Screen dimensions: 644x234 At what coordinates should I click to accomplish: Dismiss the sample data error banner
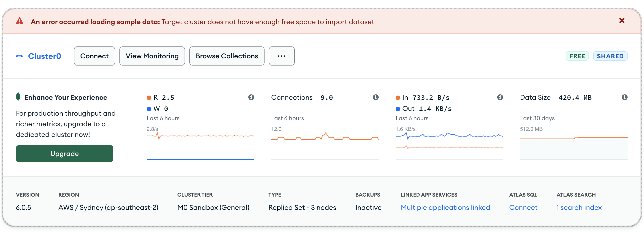click(x=622, y=21)
